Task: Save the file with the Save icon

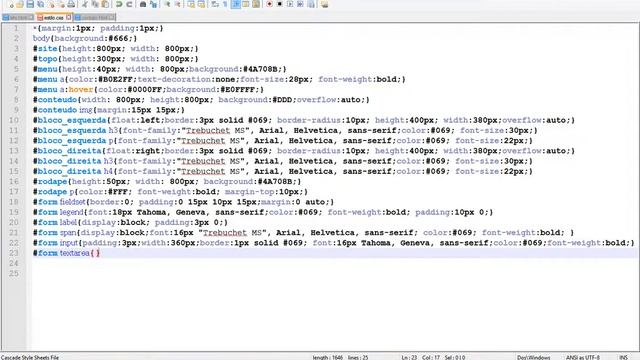Action: [x=30, y=4]
